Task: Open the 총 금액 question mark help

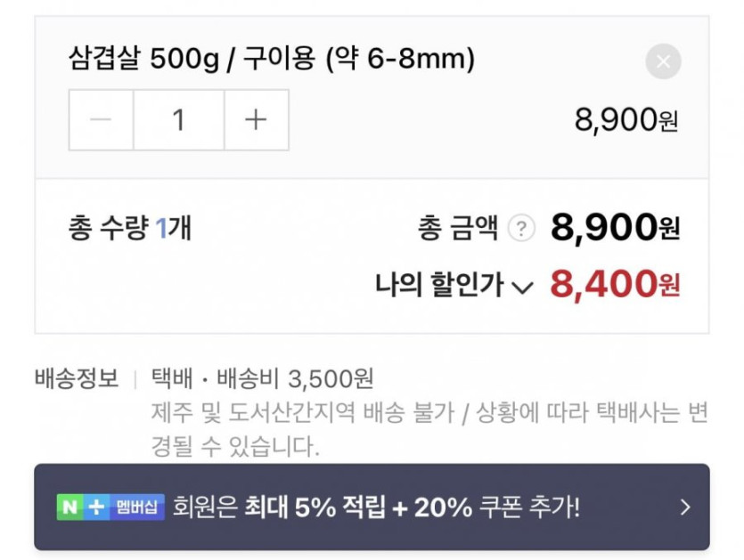Action: coord(520,230)
